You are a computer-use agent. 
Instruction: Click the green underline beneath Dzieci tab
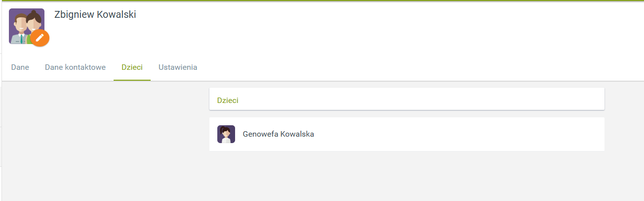click(132, 80)
